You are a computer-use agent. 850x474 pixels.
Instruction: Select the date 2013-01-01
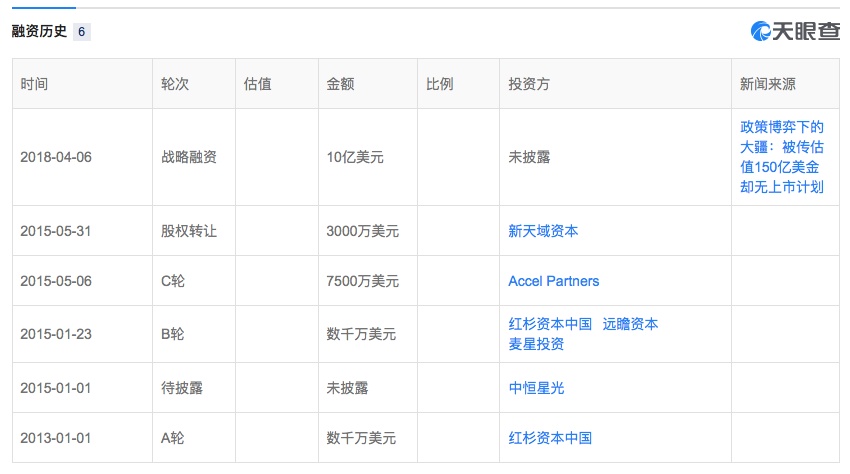click(x=56, y=438)
